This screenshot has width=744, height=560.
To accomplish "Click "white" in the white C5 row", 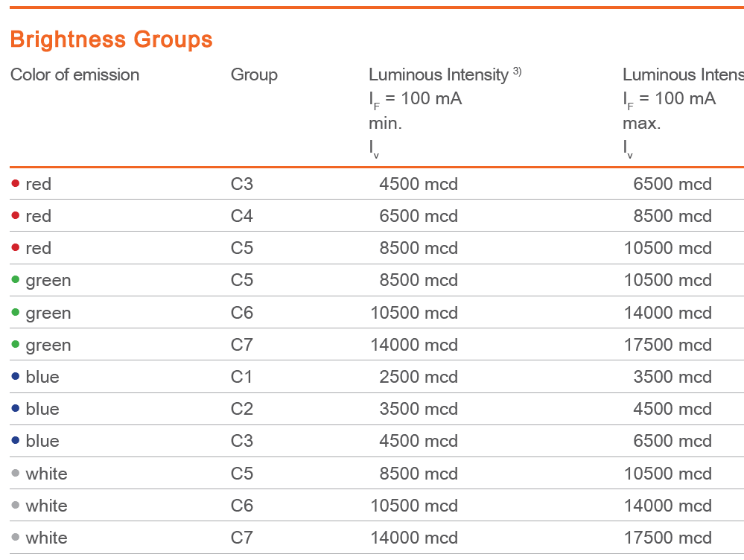I will pos(46,474).
